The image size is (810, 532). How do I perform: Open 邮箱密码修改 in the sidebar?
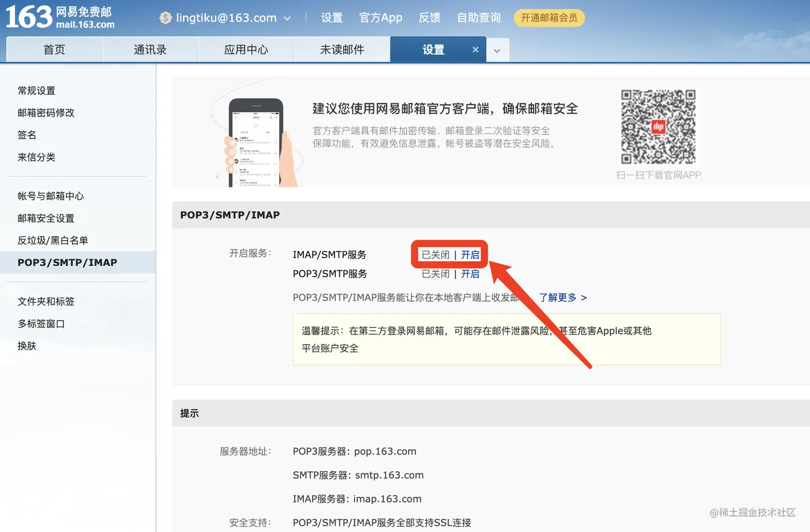[x=46, y=112]
